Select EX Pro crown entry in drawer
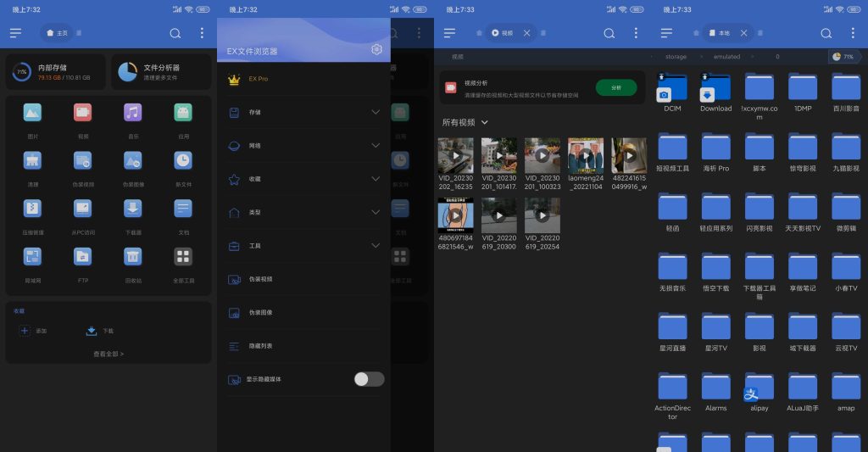Image resolution: width=868 pixels, height=452 pixels. [303, 79]
